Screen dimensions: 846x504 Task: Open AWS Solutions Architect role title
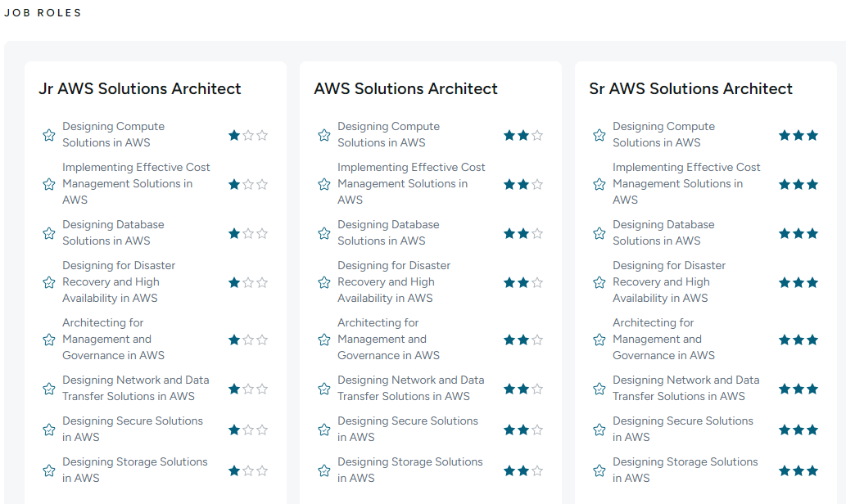405,88
